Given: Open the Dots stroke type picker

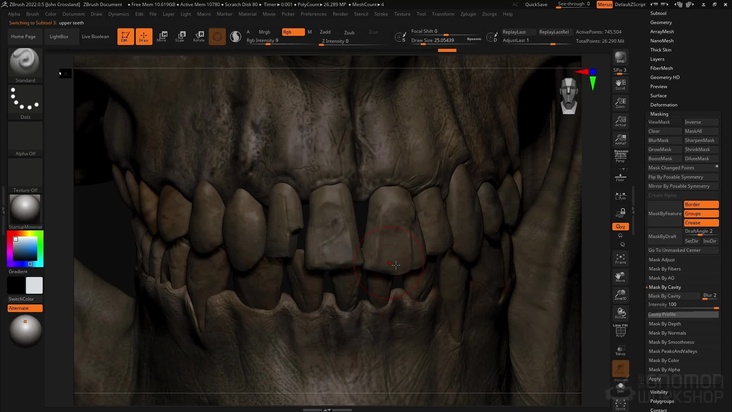Looking at the screenshot, I should coord(25,101).
